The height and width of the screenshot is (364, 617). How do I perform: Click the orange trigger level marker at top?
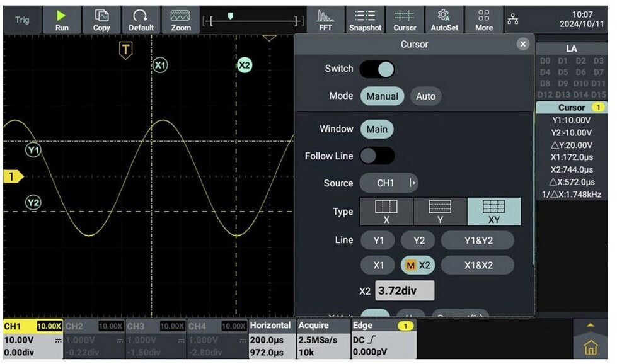[x=269, y=38]
